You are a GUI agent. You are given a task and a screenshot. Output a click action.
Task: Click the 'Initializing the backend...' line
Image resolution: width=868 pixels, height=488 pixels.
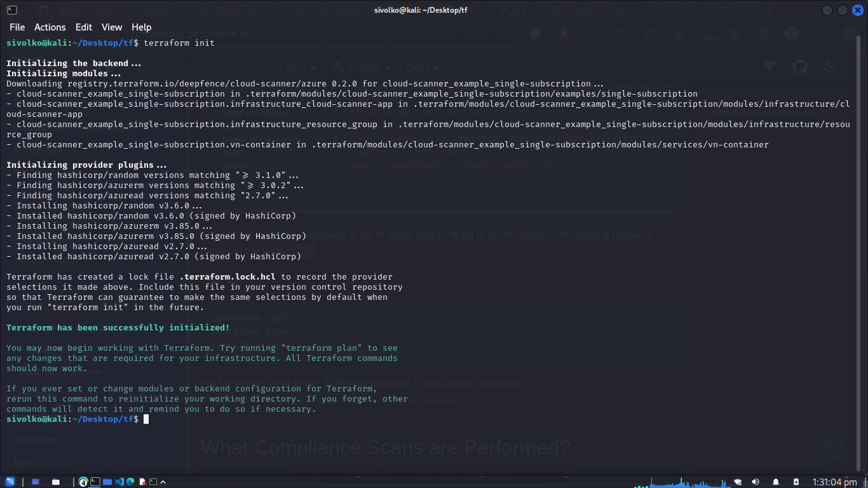pyautogui.click(x=74, y=64)
